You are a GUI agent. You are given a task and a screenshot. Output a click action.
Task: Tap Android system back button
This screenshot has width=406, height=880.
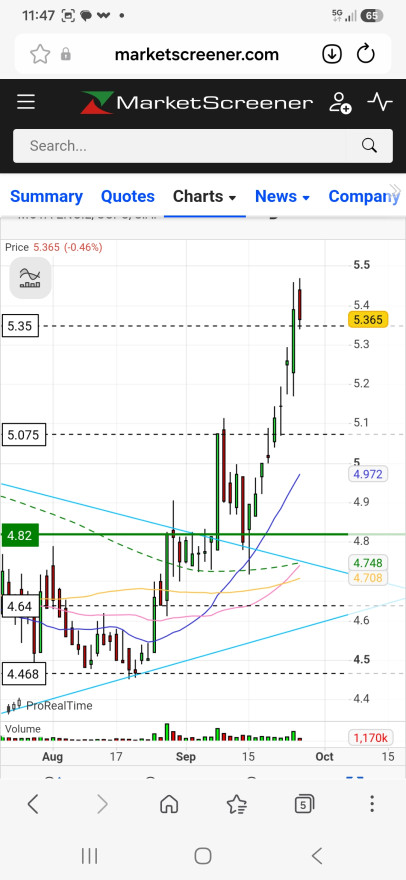click(317, 856)
